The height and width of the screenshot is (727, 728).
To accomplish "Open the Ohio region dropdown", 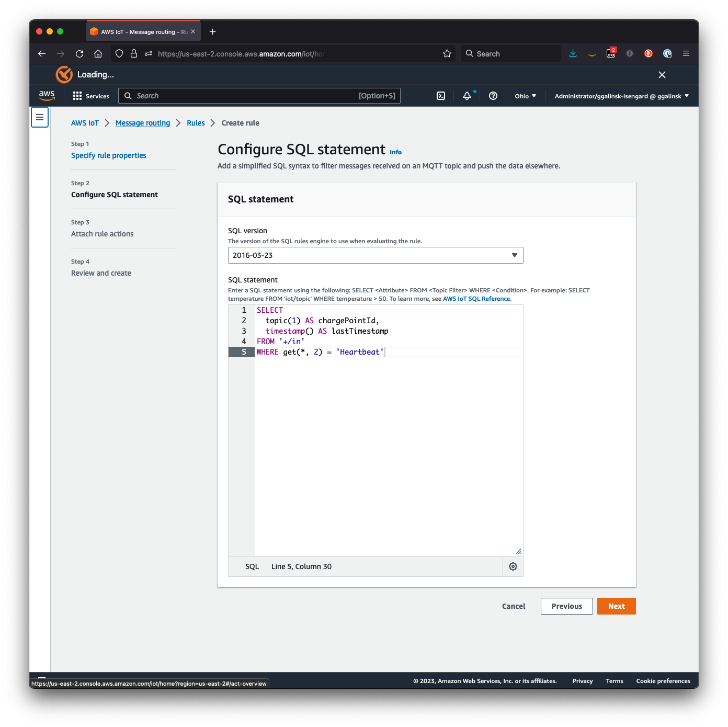I will [x=525, y=96].
